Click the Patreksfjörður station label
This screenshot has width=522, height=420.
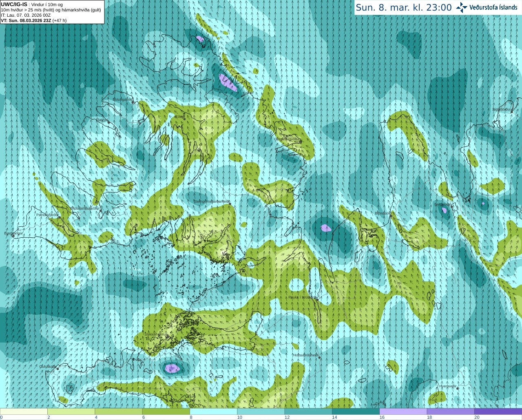(48, 214)
